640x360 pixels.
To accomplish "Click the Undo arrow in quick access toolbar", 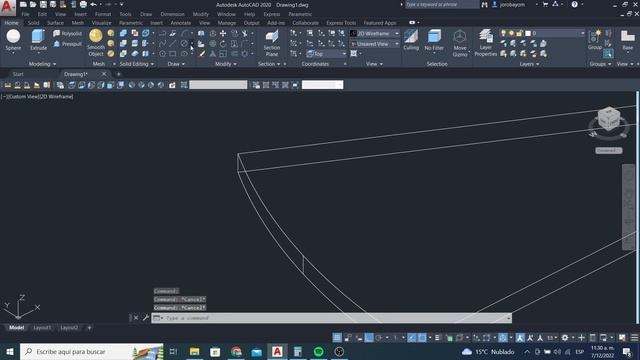I will tap(93, 4).
